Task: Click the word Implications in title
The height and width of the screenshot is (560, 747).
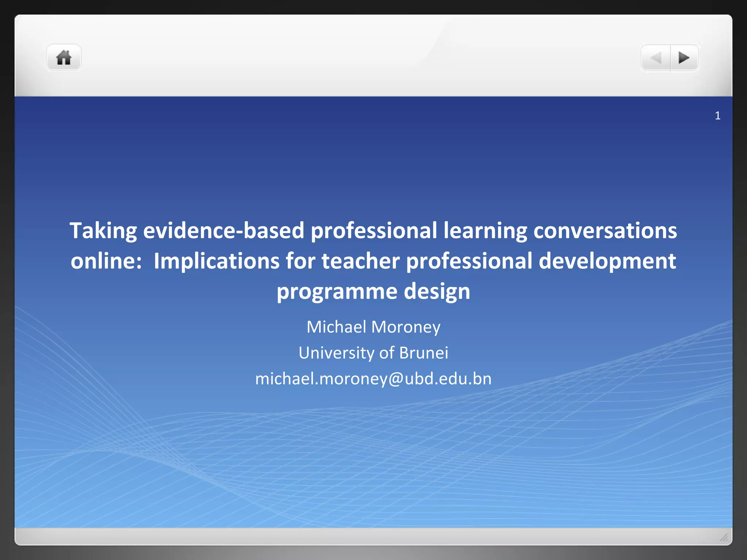Action: coord(216,261)
